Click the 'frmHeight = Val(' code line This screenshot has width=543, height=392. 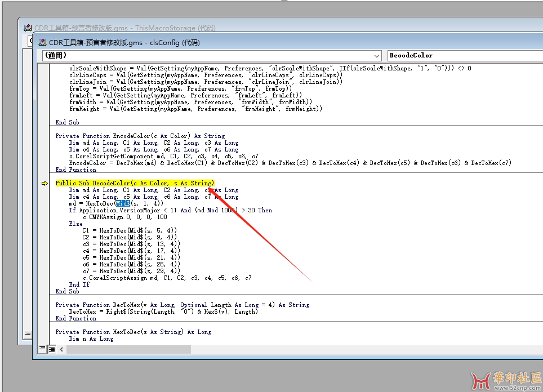click(195, 109)
